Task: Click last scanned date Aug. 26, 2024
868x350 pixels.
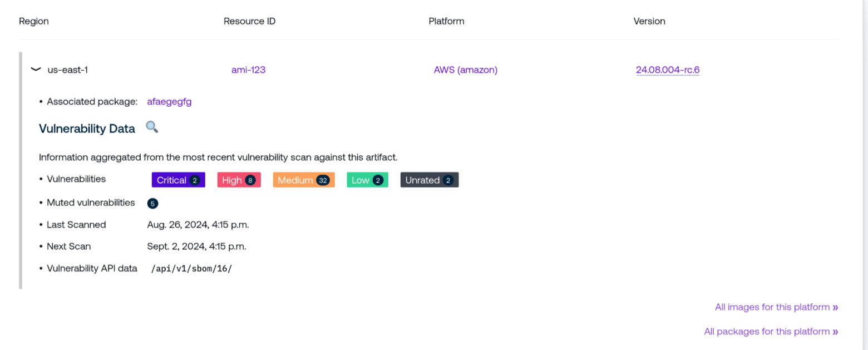Action: click(x=198, y=225)
